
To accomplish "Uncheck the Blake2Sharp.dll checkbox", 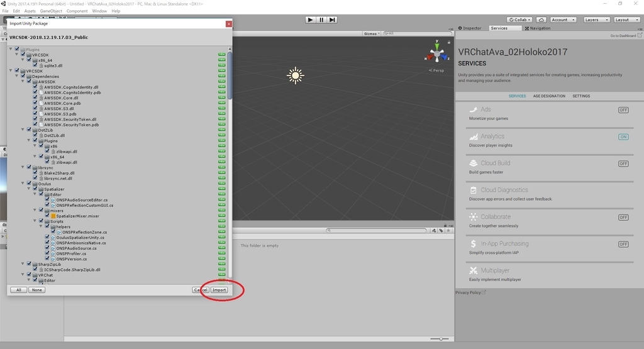I will [35, 173].
